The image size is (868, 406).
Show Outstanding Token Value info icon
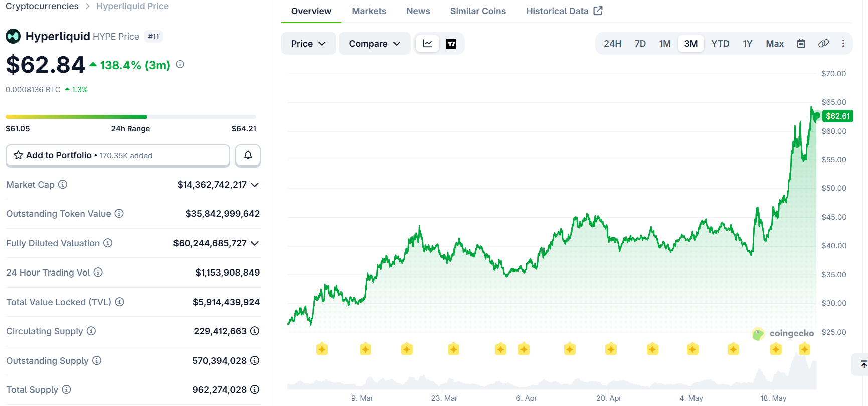tap(119, 213)
